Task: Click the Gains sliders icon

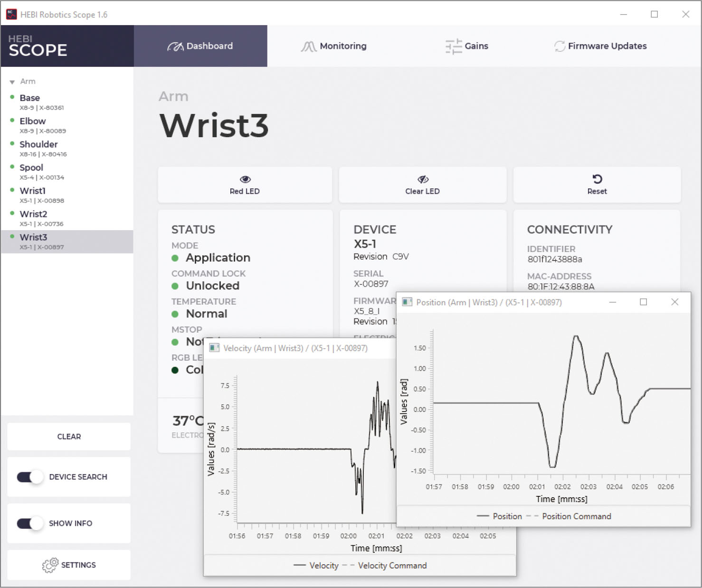Action: [x=454, y=47]
